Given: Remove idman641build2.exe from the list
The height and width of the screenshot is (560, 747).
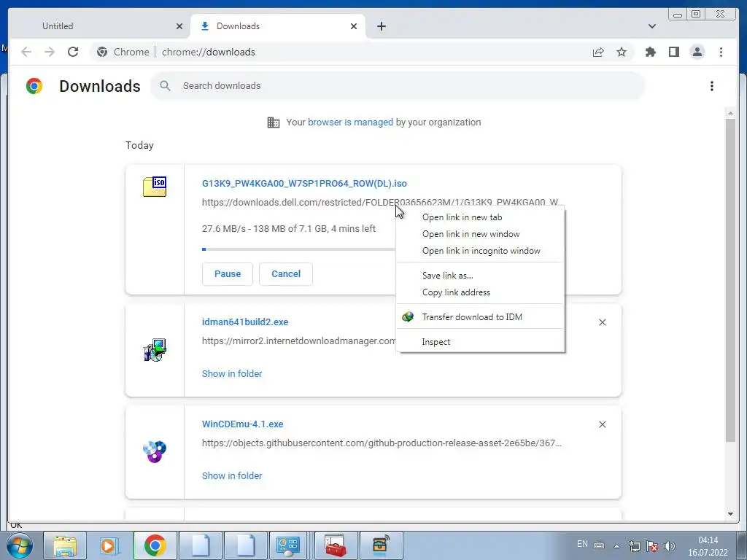Looking at the screenshot, I should (602, 322).
